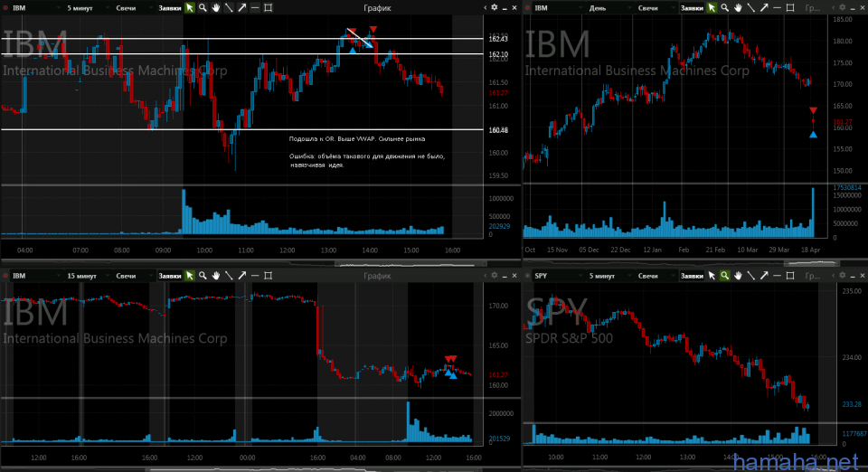
Task: Open IBM symbol dropdown in 5 минут chart
Action: pyautogui.click(x=36, y=8)
